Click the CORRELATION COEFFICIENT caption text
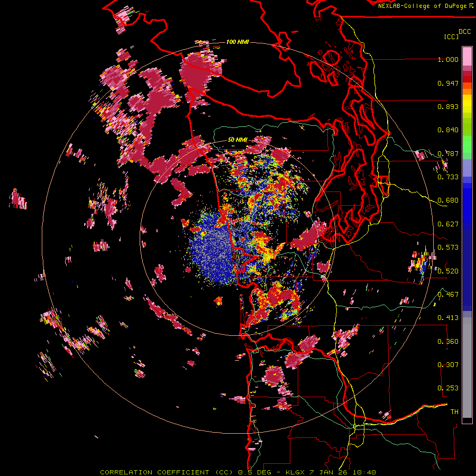 (154, 472)
